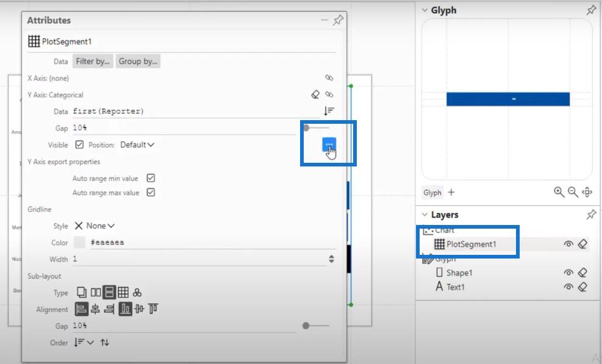
Task: Pin the Attributes panel
Action: 338,20
